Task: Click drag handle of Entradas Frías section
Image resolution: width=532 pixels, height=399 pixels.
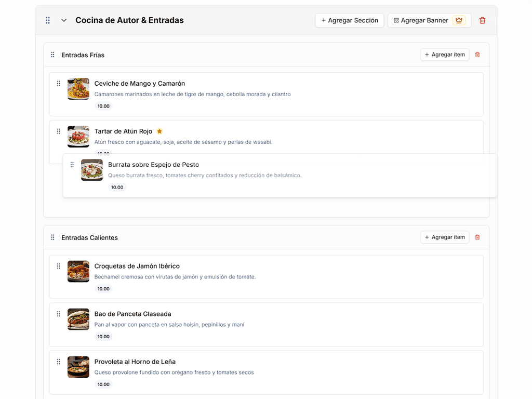Action: [52, 55]
